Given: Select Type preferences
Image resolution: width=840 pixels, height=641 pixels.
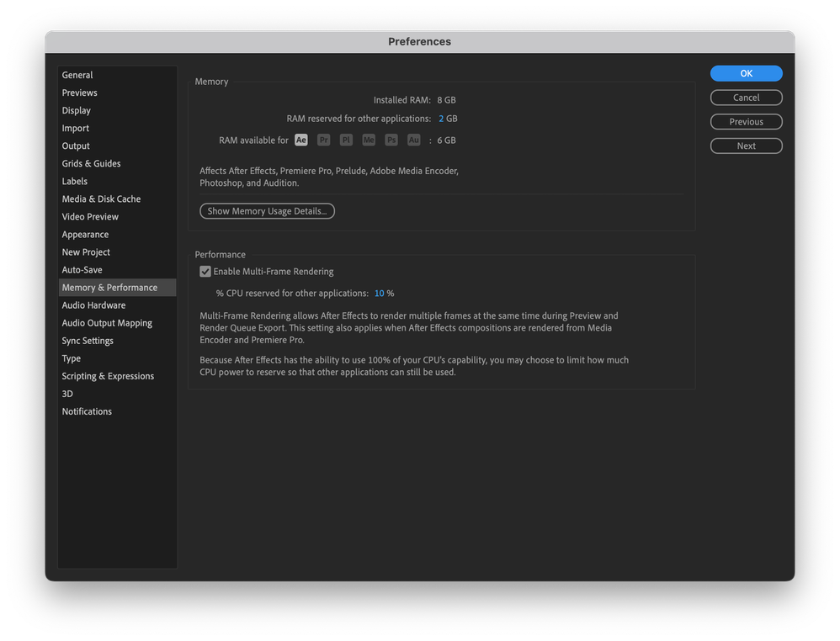Looking at the screenshot, I should (117, 358).
